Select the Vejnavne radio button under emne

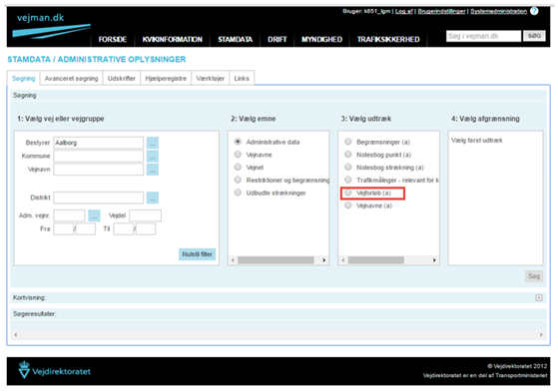[x=238, y=155]
